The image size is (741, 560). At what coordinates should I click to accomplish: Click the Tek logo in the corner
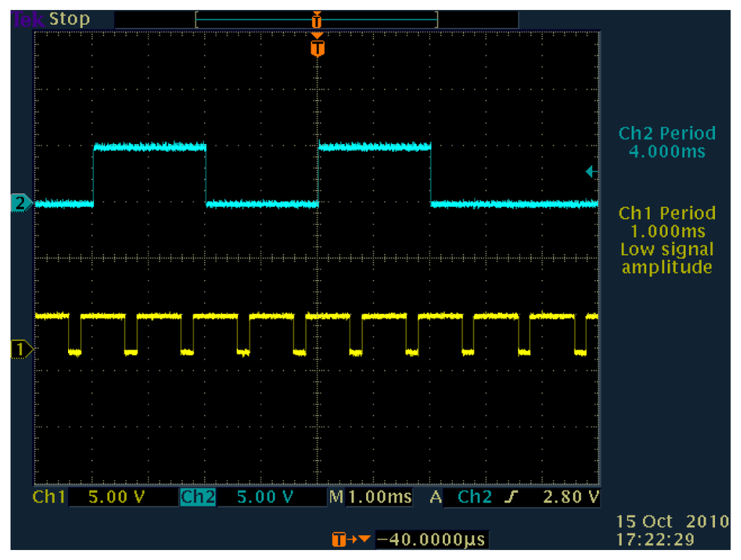click(28, 19)
